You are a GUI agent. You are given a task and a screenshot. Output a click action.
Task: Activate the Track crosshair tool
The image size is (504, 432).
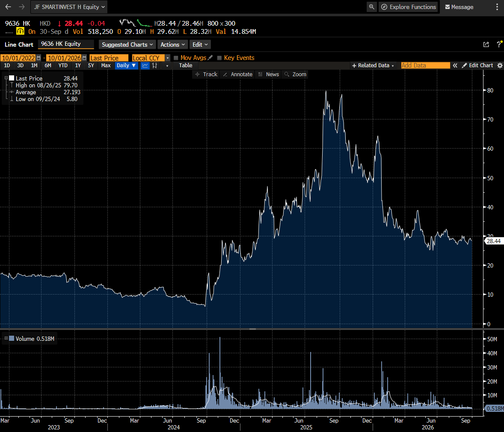[206, 74]
